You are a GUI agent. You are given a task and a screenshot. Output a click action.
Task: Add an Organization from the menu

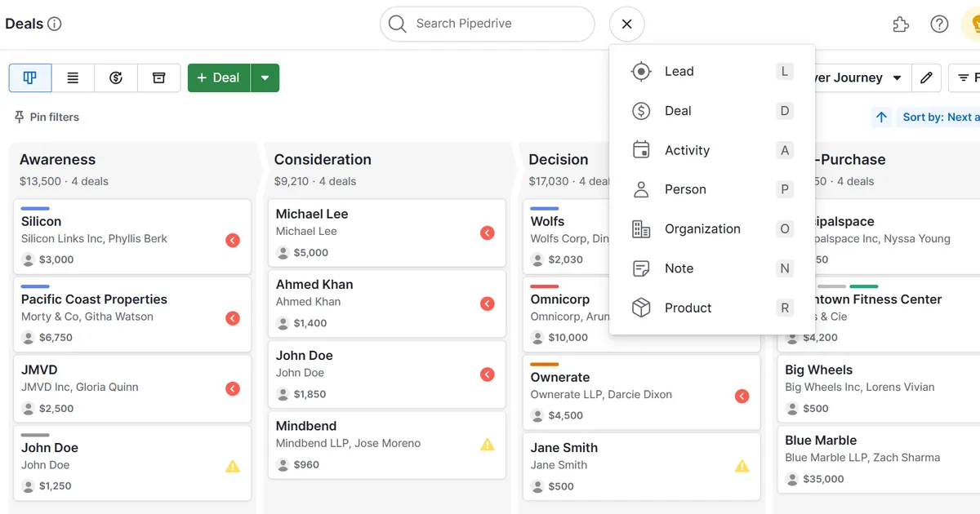click(x=712, y=229)
